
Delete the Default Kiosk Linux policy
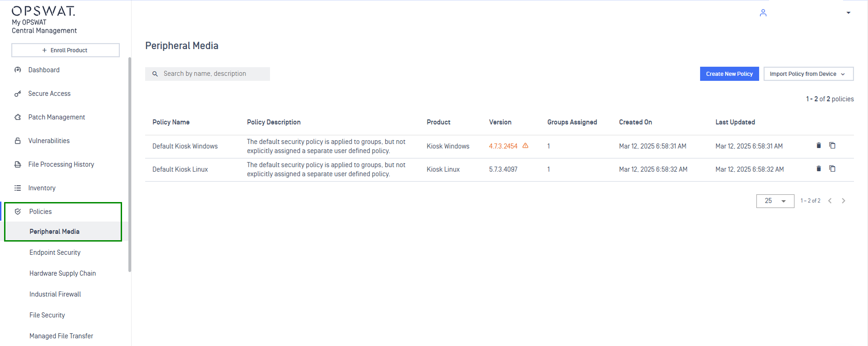(819, 168)
